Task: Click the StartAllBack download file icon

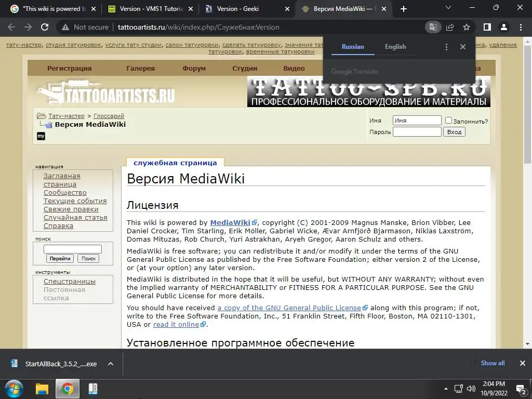Action: click(14, 363)
